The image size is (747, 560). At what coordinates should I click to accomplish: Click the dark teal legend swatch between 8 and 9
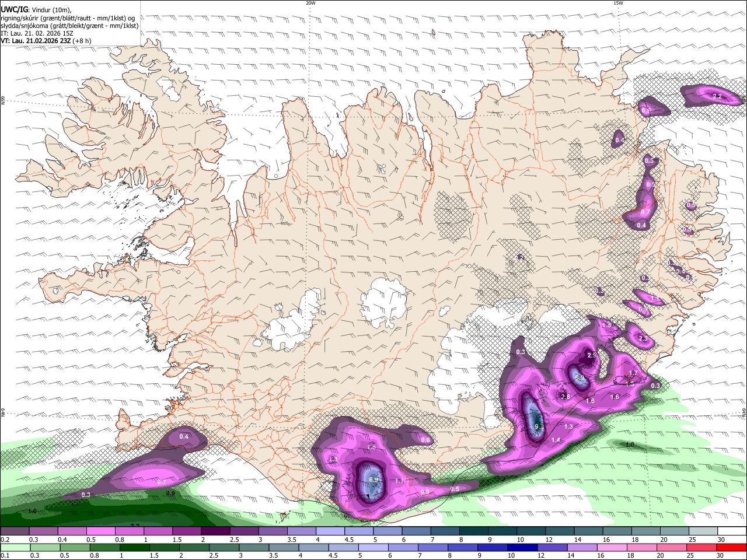click(473, 531)
